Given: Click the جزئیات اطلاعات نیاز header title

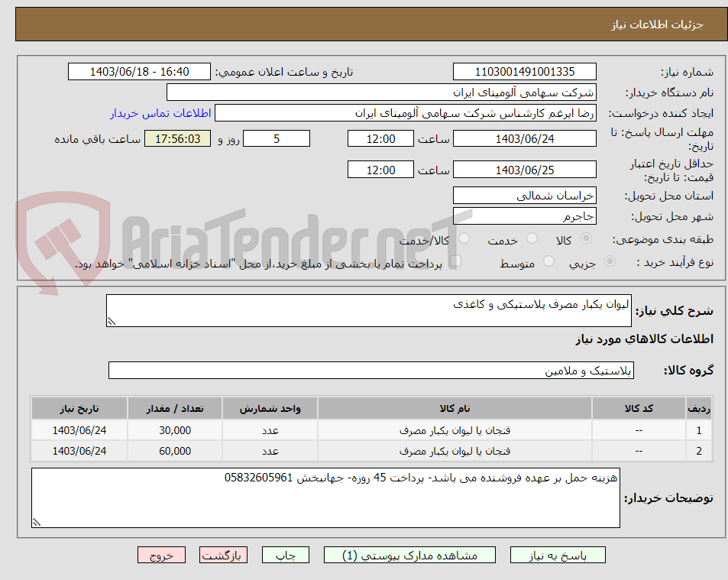Looking at the screenshot, I should pyautogui.click(x=657, y=24).
